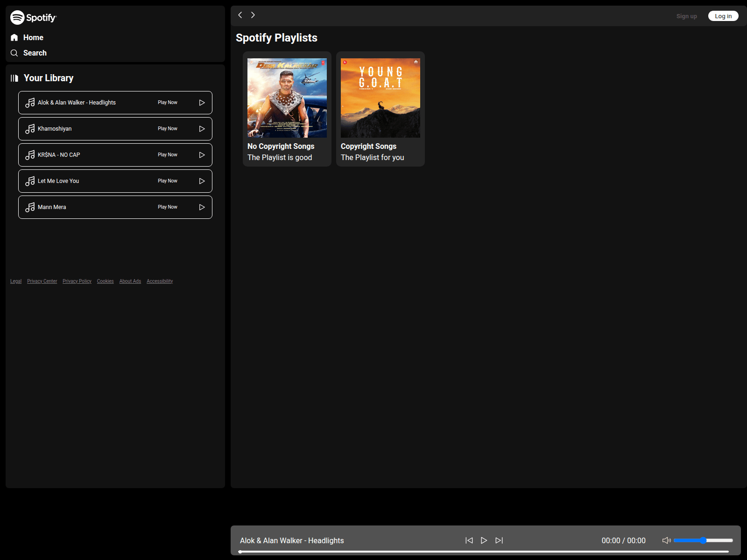Click play triangle on Khamoshiyan row
The height and width of the screenshot is (560, 747).
tap(202, 129)
